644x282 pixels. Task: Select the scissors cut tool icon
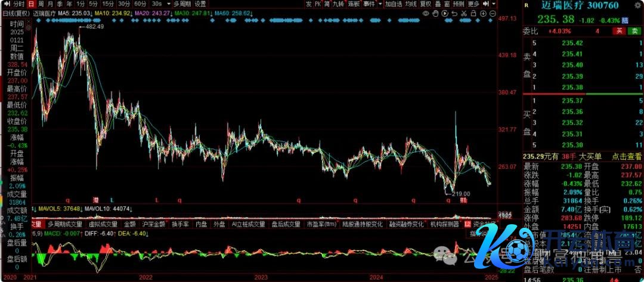pyautogui.click(x=464, y=13)
